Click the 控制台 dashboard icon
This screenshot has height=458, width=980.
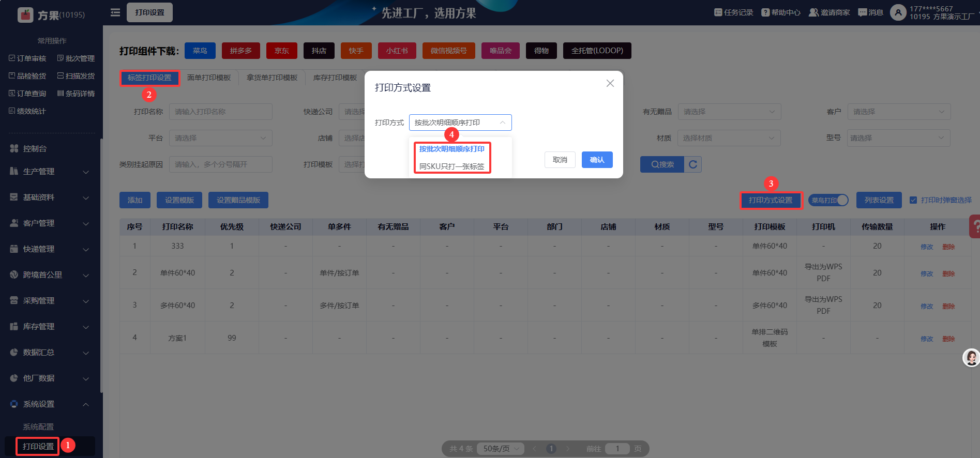coord(14,148)
